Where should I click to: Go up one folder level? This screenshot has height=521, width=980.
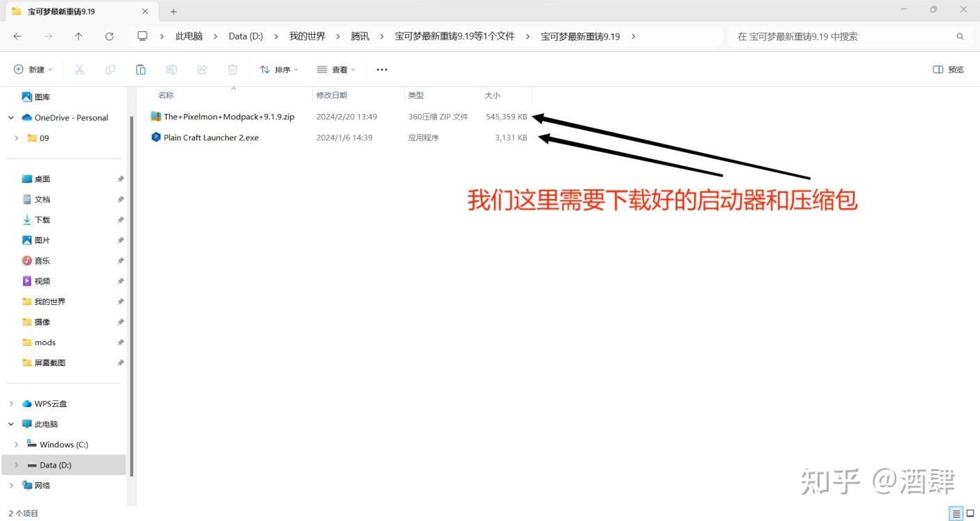pos(78,36)
